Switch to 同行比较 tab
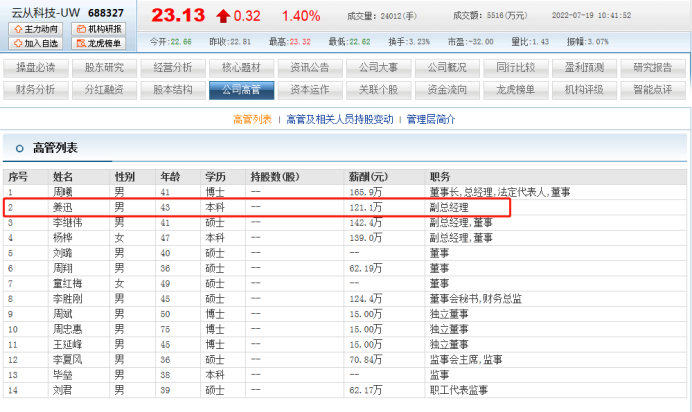The height and width of the screenshot is (412, 692). (516, 68)
